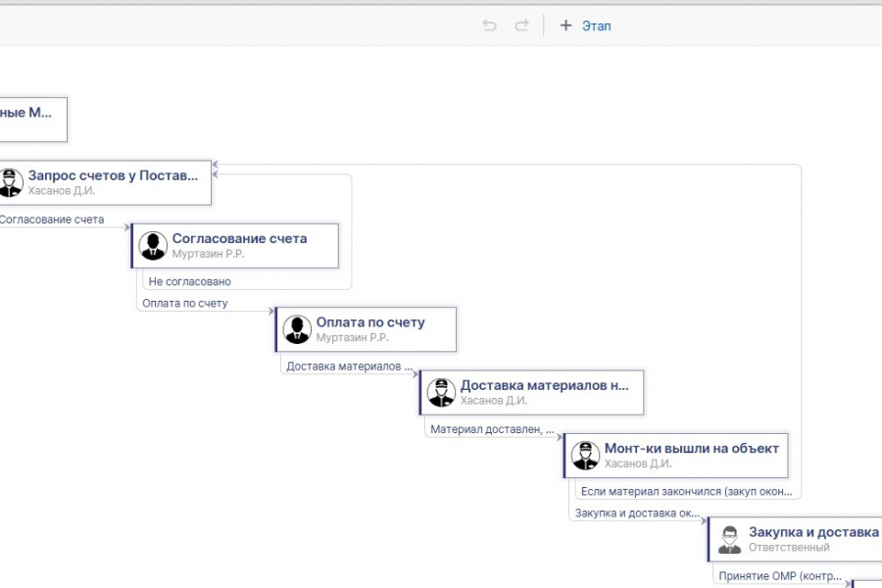This screenshot has width=882, height=588.
Task: Click the undo arrow icon
Action: [x=490, y=25]
